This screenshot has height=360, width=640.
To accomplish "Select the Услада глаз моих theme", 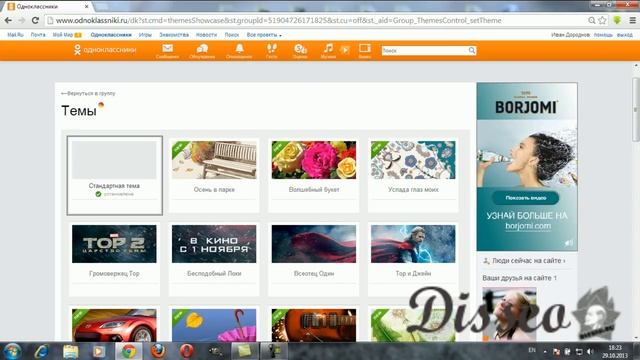I will 413,175.
